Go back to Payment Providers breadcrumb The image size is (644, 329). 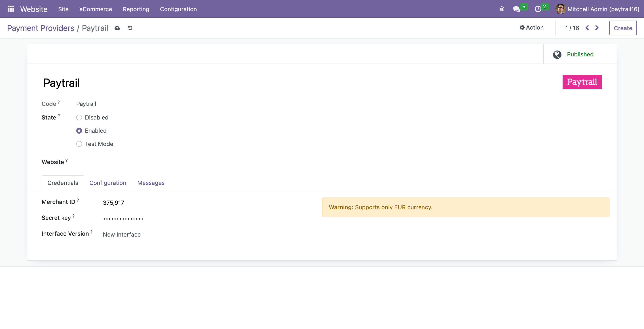coord(40,28)
